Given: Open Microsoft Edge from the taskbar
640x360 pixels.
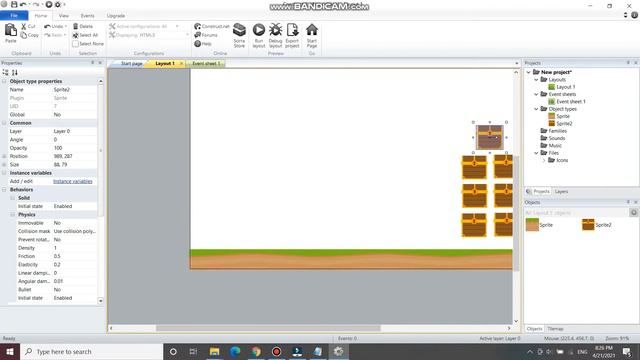Looking at the screenshot, I should (235, 351).
